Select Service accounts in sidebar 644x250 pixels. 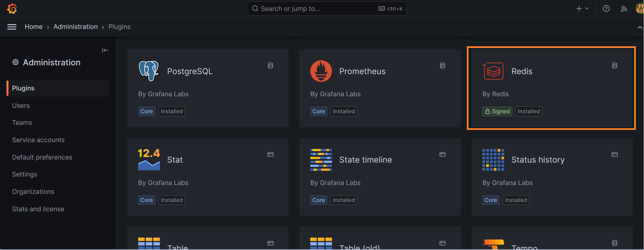coord(38,140)
